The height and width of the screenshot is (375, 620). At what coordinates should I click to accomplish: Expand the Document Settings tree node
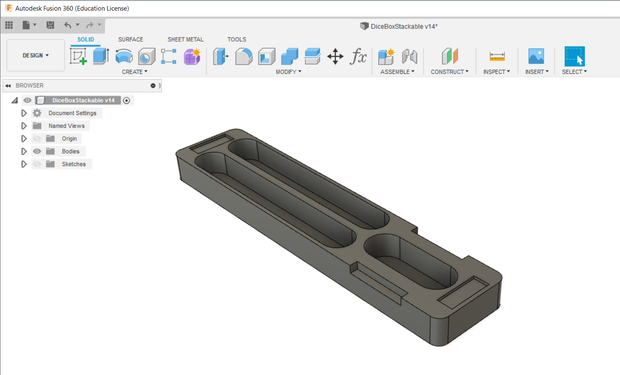pyautogui.click(x=24, y=113)
